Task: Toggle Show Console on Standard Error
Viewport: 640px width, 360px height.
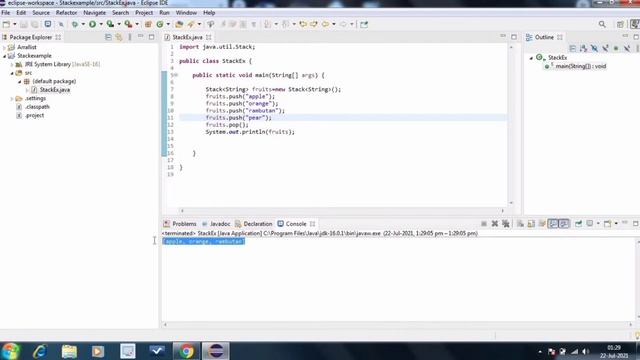Action: click(564, 224)
